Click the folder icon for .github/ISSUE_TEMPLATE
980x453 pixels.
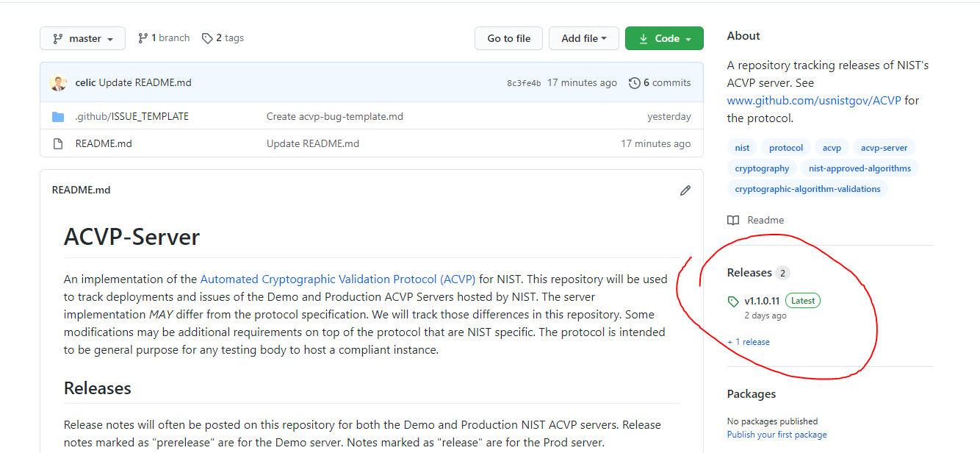pos(59,115)
